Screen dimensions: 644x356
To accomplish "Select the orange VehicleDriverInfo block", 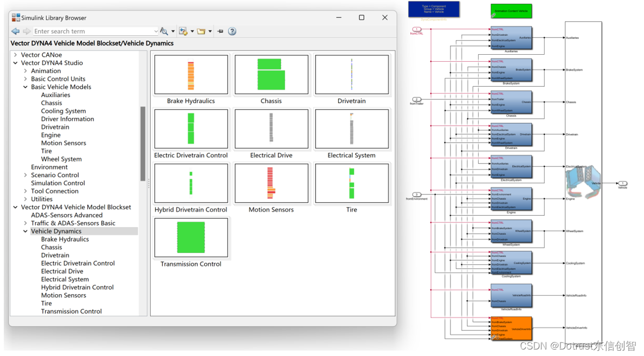I will tap(511, 328).
